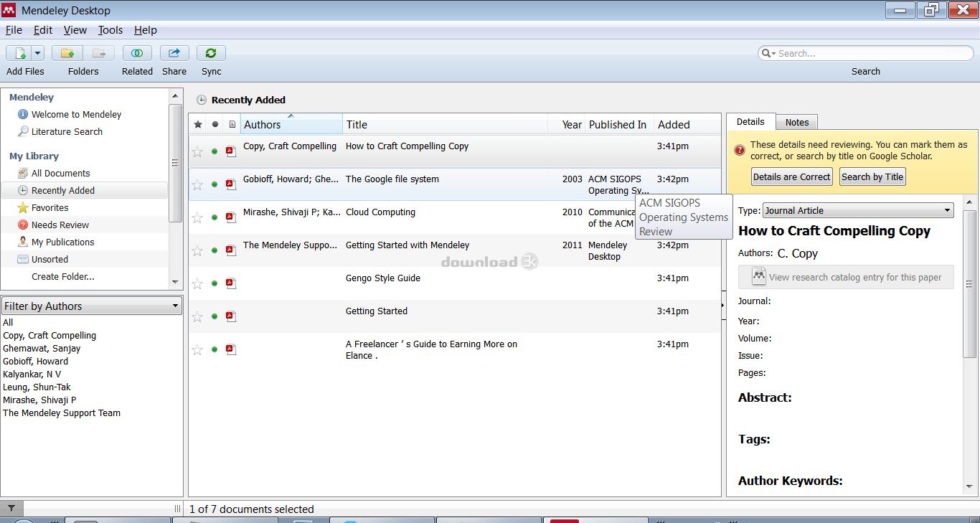The height and width of the screenshot is (523, 980).
Task: Select the Related documents icon
Action: click(137, 52)
